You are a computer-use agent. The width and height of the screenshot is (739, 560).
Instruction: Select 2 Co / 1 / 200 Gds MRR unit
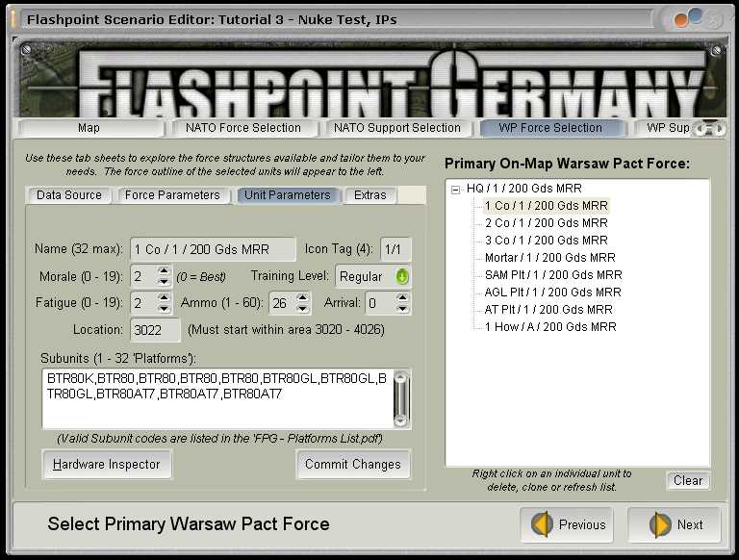click(x=547, y=223)
